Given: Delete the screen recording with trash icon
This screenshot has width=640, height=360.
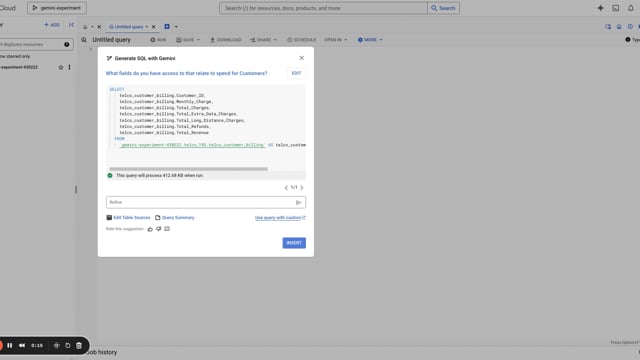Looking at the screenshot, I should 79,345.
